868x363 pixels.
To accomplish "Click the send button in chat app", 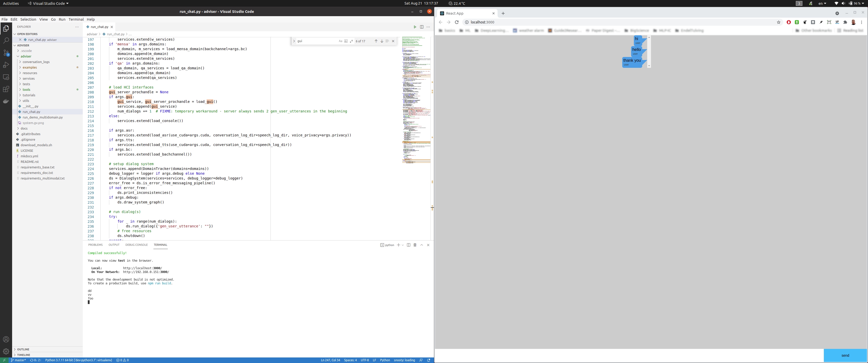I will pyautogui.click(x=845, y=355).
